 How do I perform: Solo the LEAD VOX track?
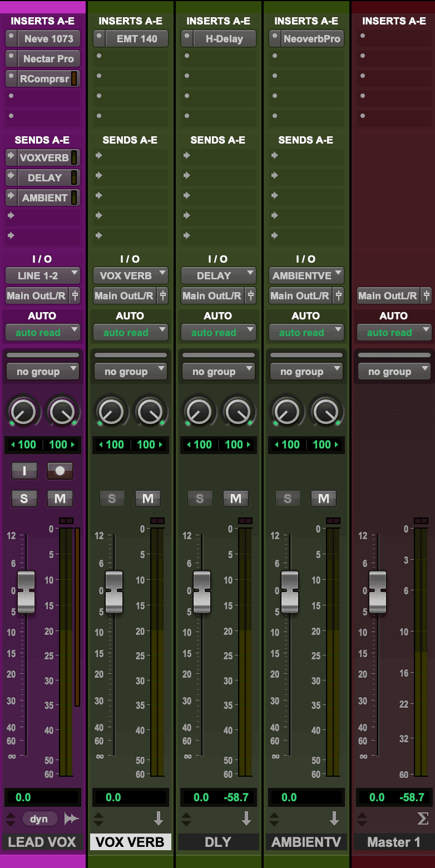pos(24,499)
